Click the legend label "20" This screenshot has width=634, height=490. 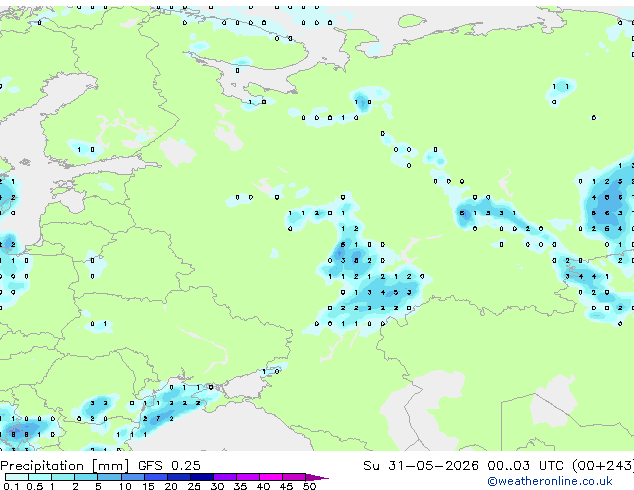pos(171,486)
